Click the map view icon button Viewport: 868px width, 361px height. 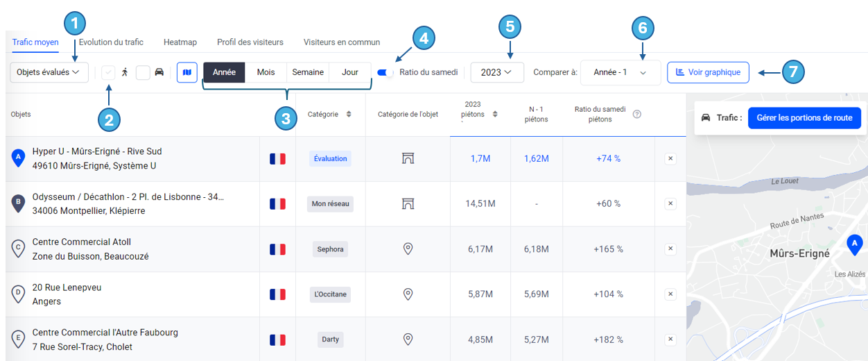tap(187, 72)
